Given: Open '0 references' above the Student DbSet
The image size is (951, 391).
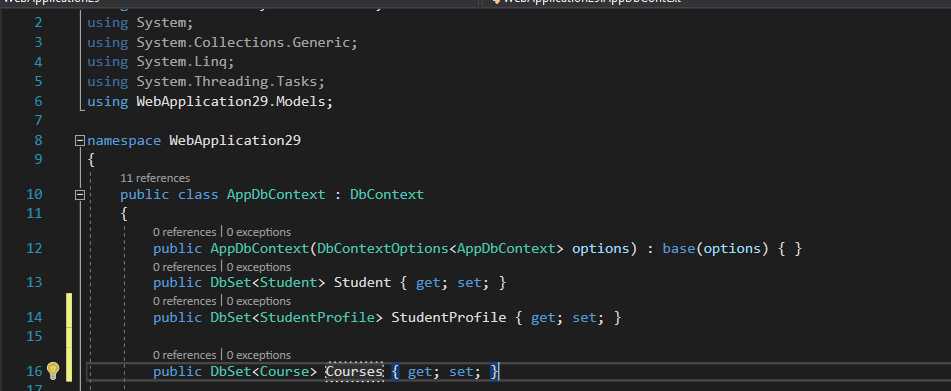Looking at the screenshot, I should tap(184, 267).
